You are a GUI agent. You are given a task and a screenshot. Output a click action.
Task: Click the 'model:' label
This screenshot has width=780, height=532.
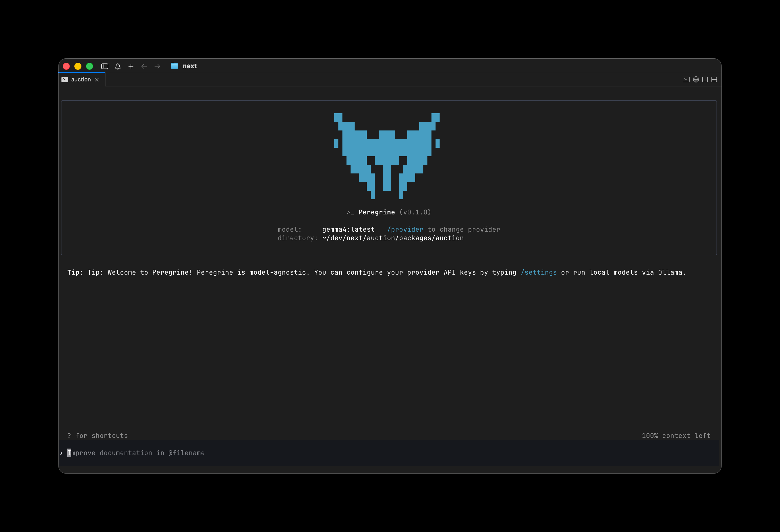coord(290,229)
